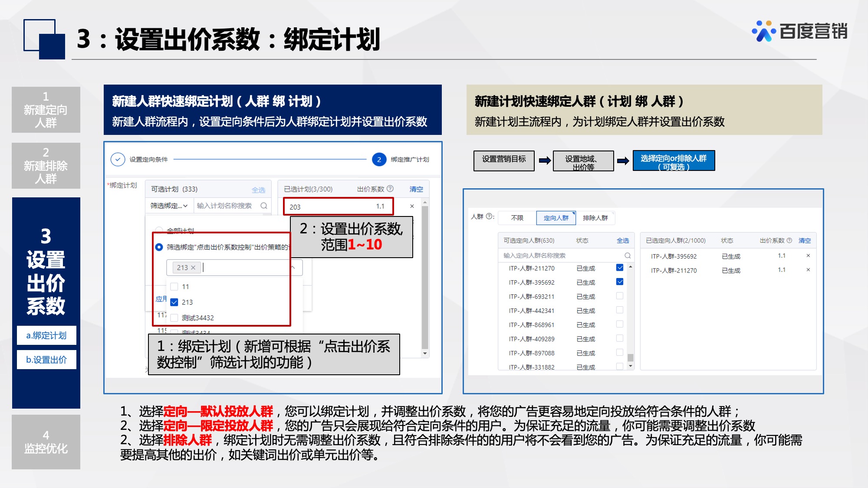The height and width of the screenshot is (488, 868).
Task: Switch to the 排除人群 tab
Action: pos(596,218)
